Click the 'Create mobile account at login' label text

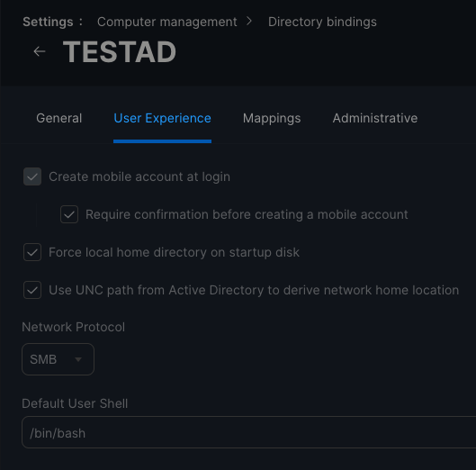139,176
